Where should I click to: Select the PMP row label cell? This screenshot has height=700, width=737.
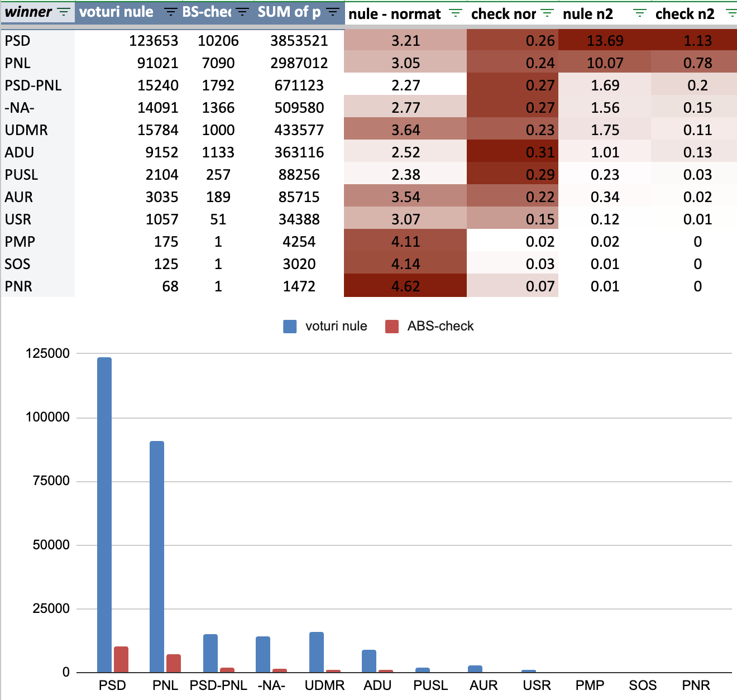[38, 242]
